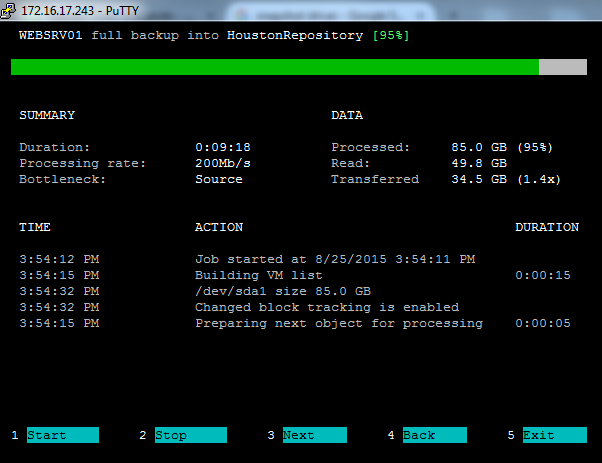Go to the Next screen
602x463 pixels.
[314, 435]
